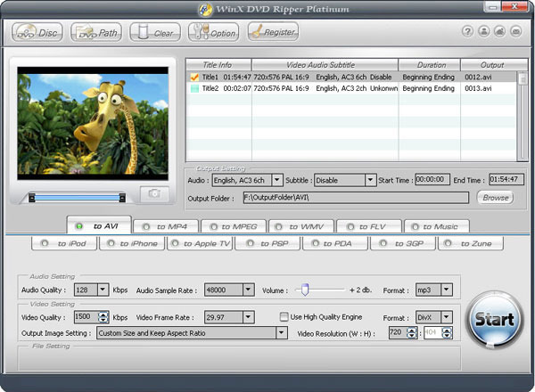Viewport: 535px width, 392px height.
Task: Switch to the to PDA tab
Action: pos(335,243)
